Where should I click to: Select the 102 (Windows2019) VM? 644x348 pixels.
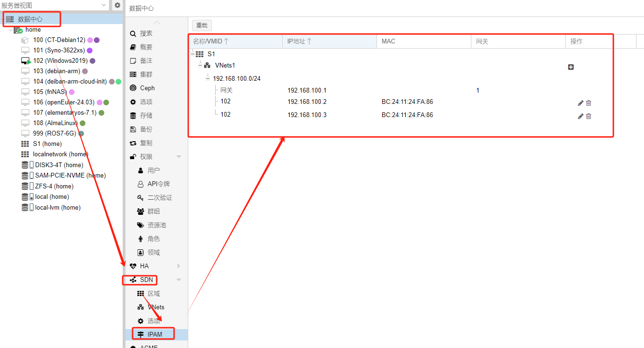(60, 61)
